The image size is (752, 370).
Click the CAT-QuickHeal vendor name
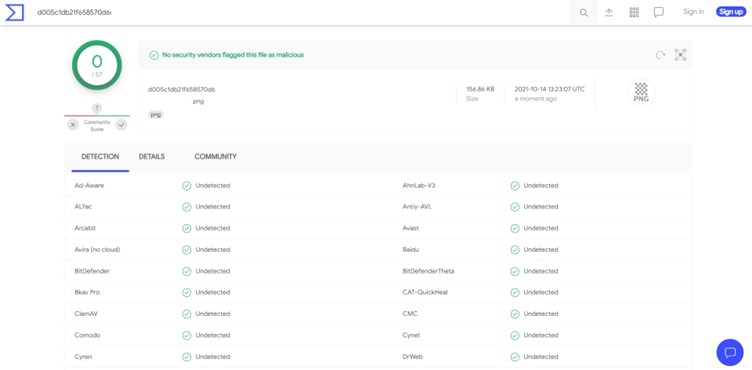[425, 292]
